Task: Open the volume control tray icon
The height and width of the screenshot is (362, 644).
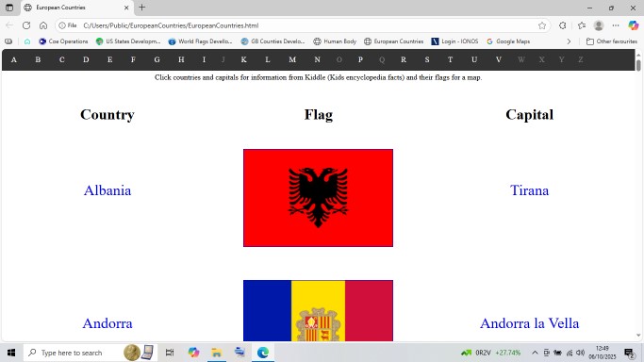Action: 580,353
